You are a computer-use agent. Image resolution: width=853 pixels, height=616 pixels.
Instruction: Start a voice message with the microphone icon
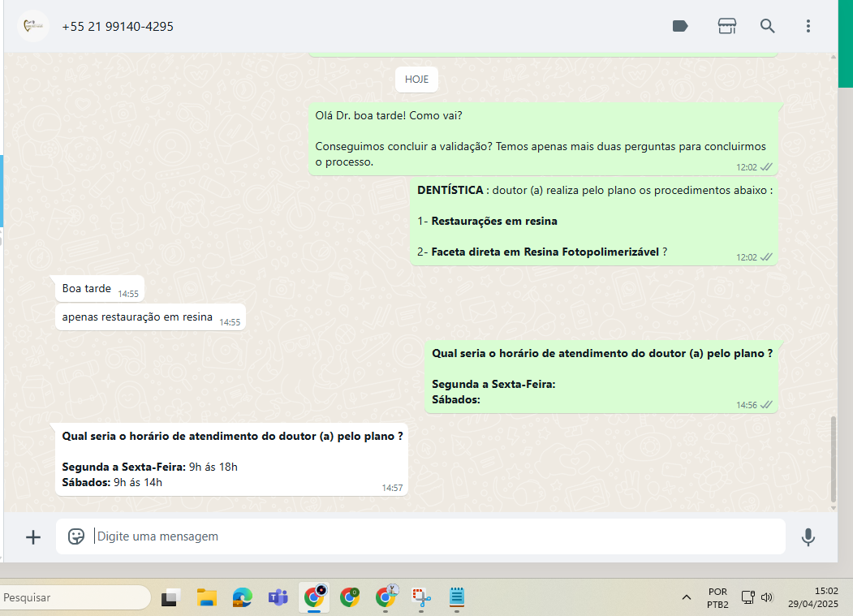(808, 537)
